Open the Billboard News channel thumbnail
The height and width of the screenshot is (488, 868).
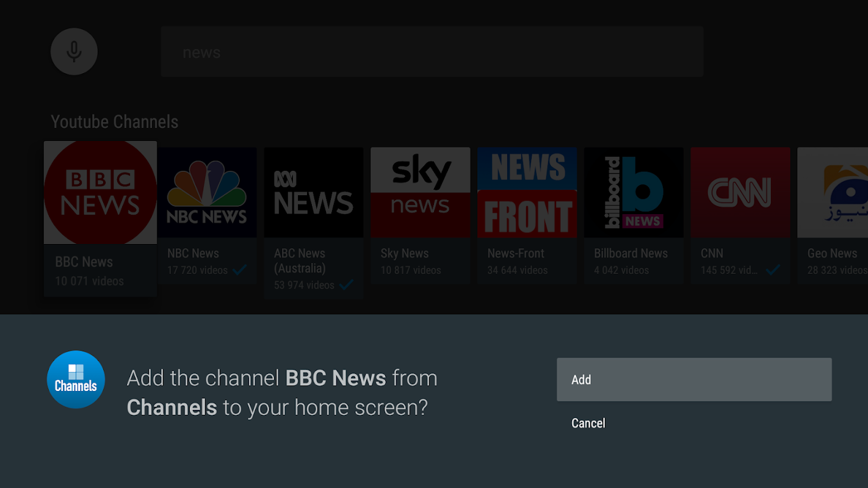click(x=634, y=192)
